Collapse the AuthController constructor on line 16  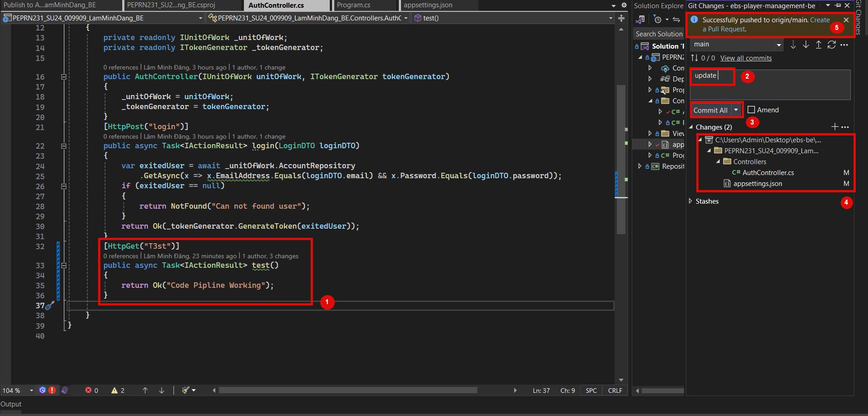[x=64, y=77]
